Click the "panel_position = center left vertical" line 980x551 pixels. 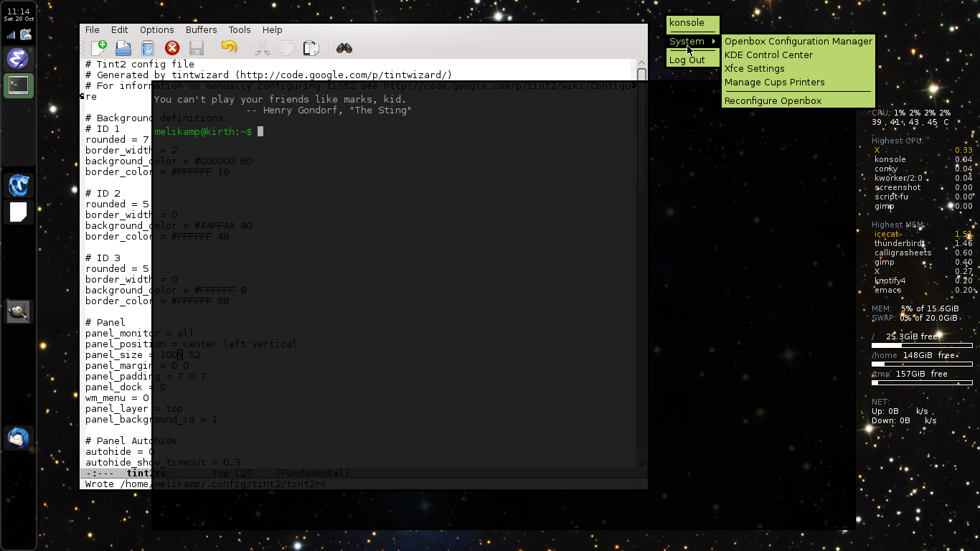(191, 344)
